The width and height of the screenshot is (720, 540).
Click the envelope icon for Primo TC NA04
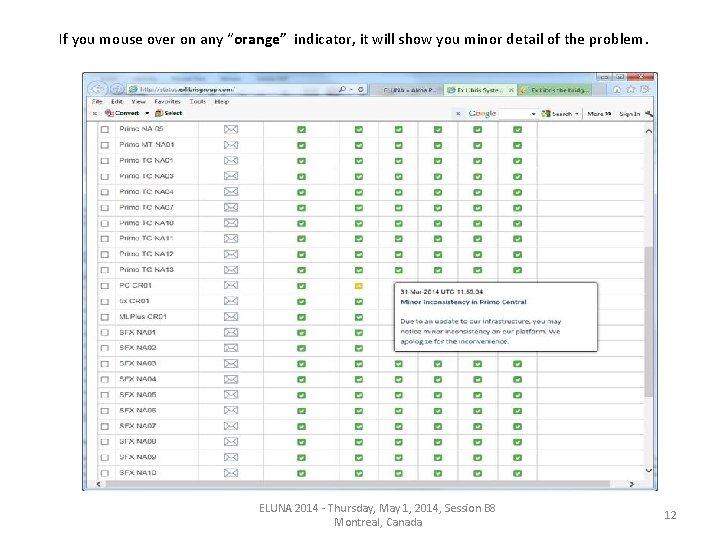pyautogui.click(x=231, y=191)
